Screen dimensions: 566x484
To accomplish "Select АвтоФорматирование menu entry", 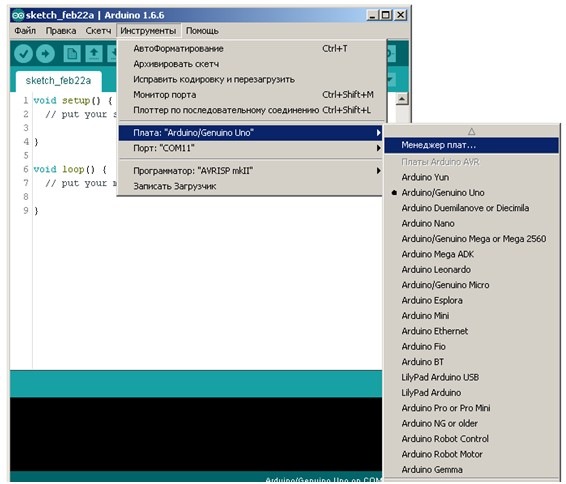I will pyautogui.click(x=251, y=49).
